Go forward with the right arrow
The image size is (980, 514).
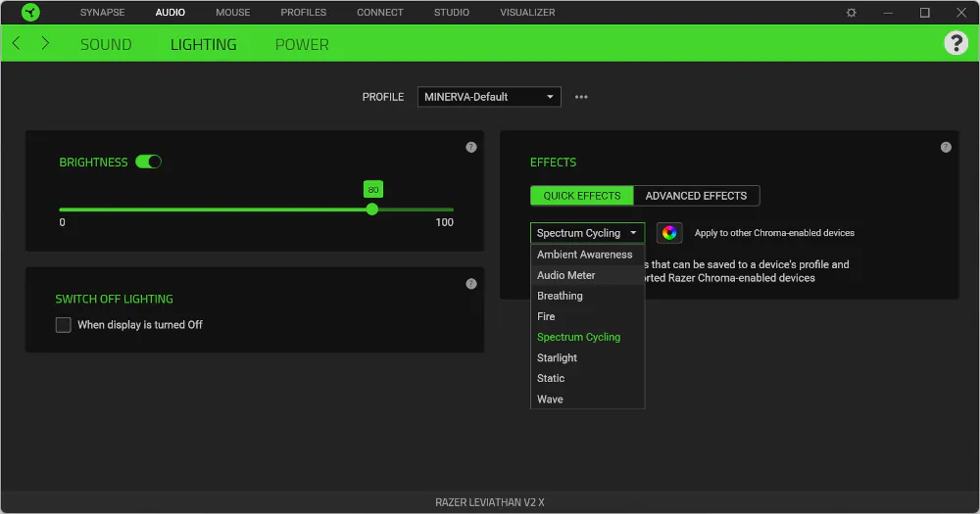tap(45, 43)
